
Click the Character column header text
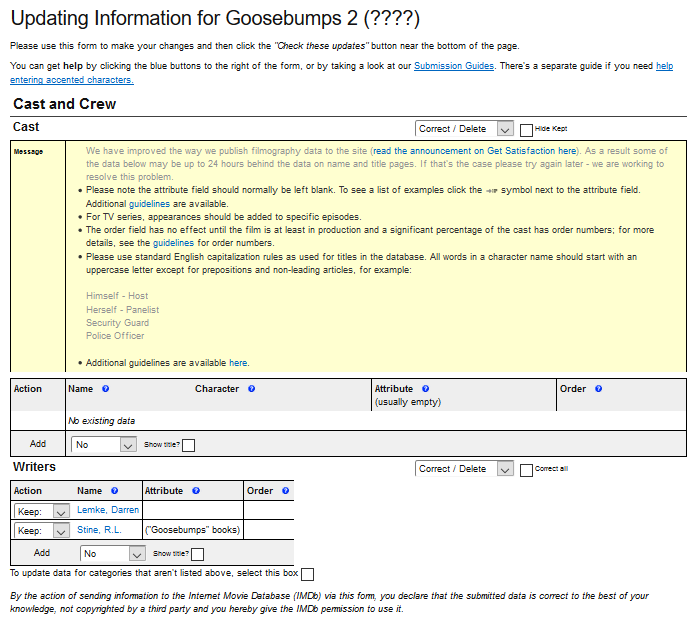click(217, 389)
